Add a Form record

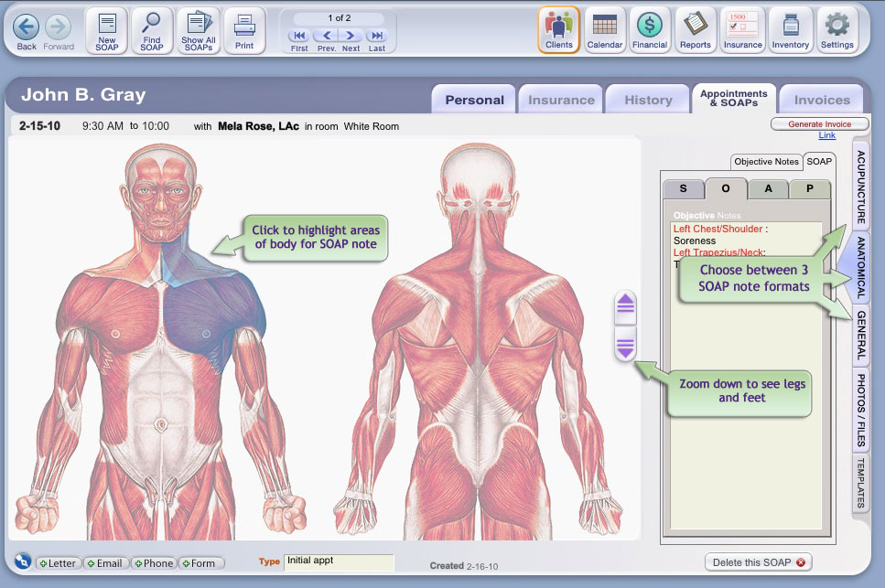coord(201,563)
